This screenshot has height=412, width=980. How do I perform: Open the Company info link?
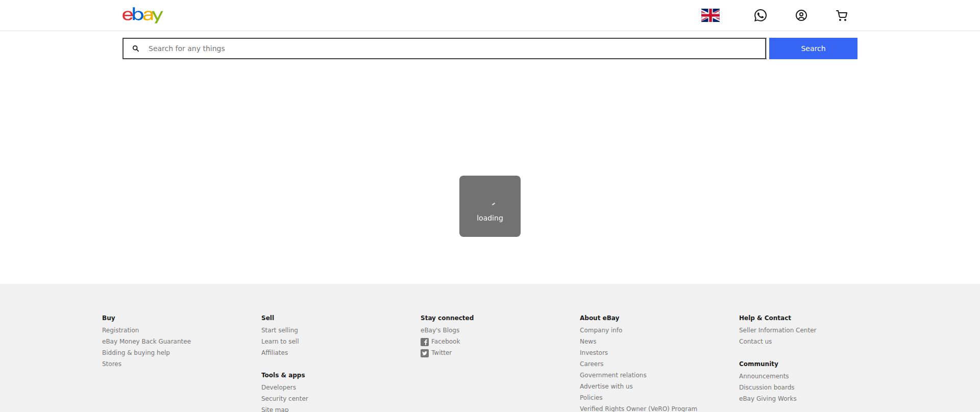pyautogui.click(x=601, y=330)
